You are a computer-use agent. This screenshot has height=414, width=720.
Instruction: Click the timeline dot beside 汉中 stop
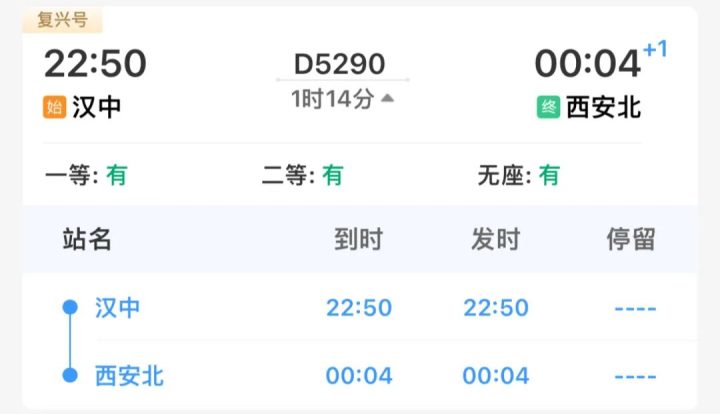click(70, 307)
